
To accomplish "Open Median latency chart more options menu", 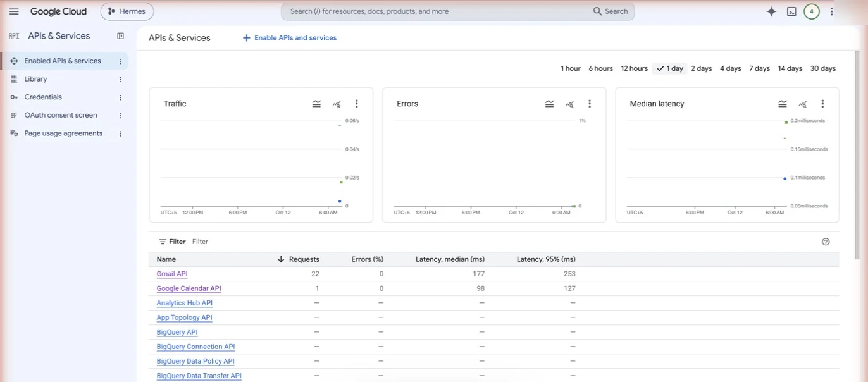I will 822,104.
